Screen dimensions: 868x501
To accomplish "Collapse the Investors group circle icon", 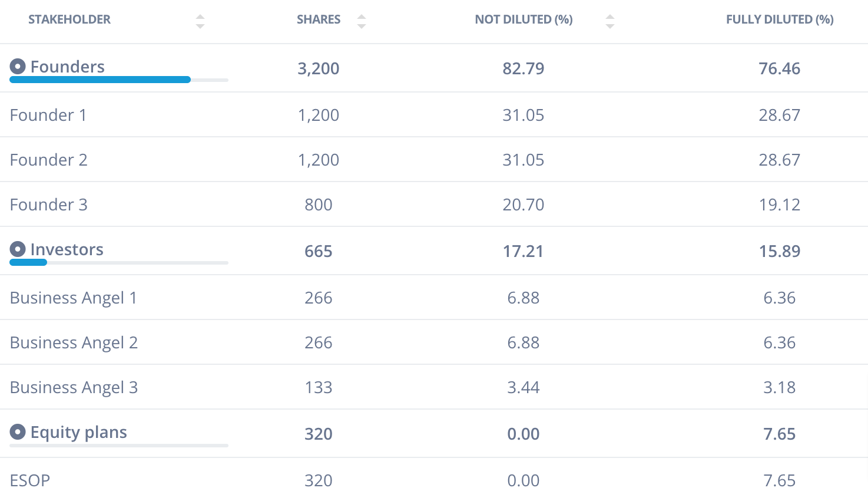I will (18, 249).
